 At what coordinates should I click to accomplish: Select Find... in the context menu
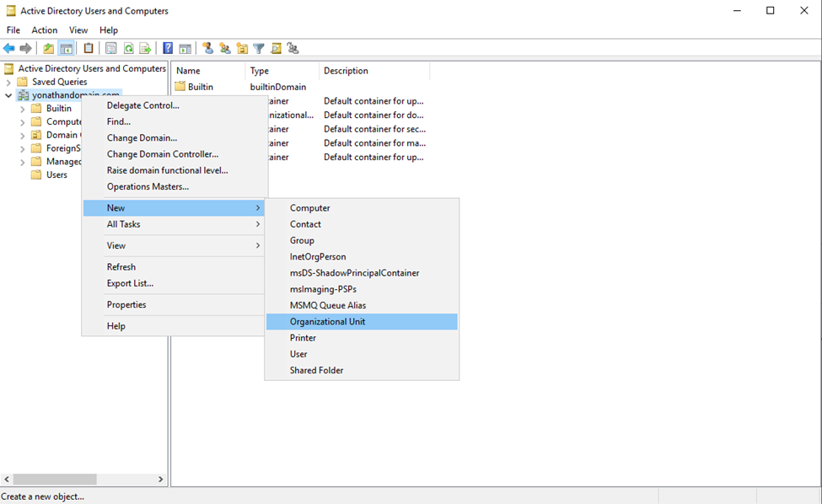(x=174, y=121)
